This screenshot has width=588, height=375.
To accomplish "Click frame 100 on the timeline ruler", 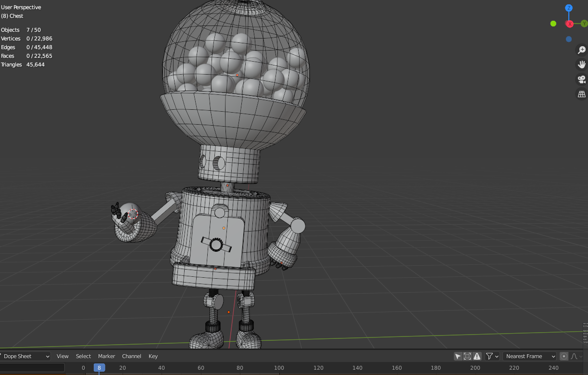I will [x=279, y=368].
